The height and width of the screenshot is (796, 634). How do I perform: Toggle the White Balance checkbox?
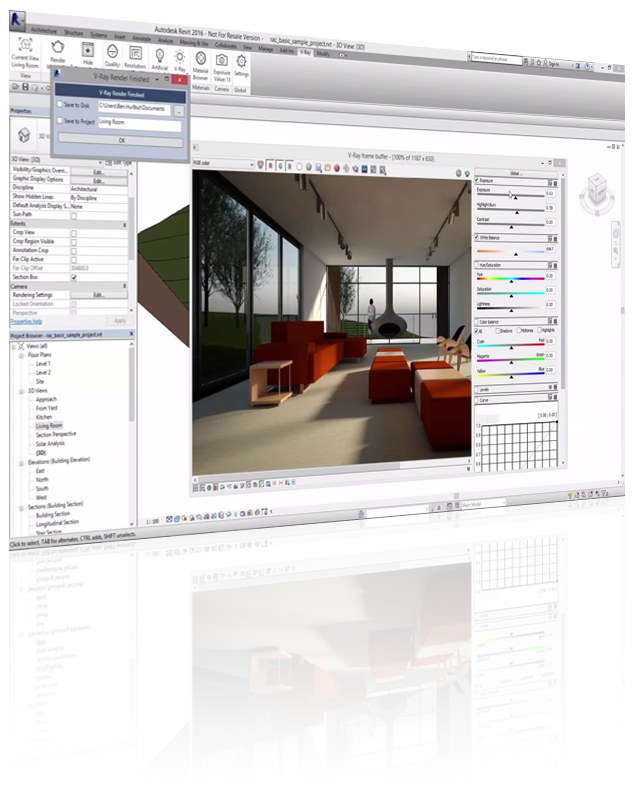click(476, 236)
